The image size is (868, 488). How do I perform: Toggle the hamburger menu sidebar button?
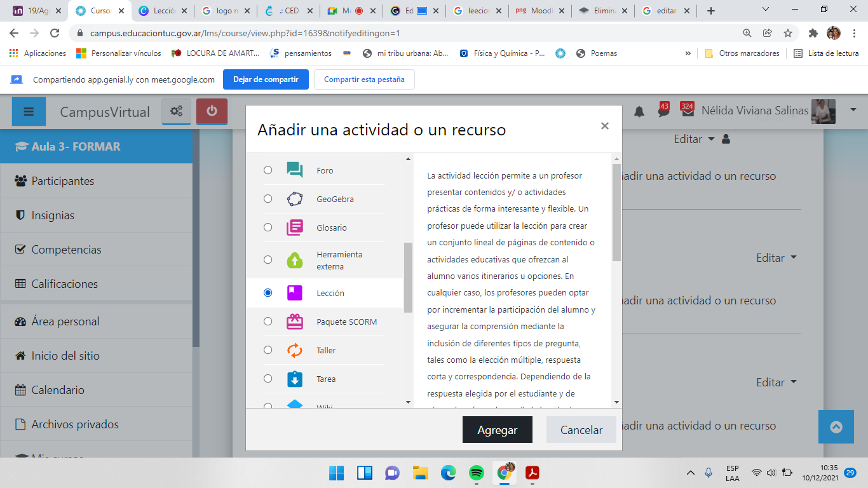(29, 112)
